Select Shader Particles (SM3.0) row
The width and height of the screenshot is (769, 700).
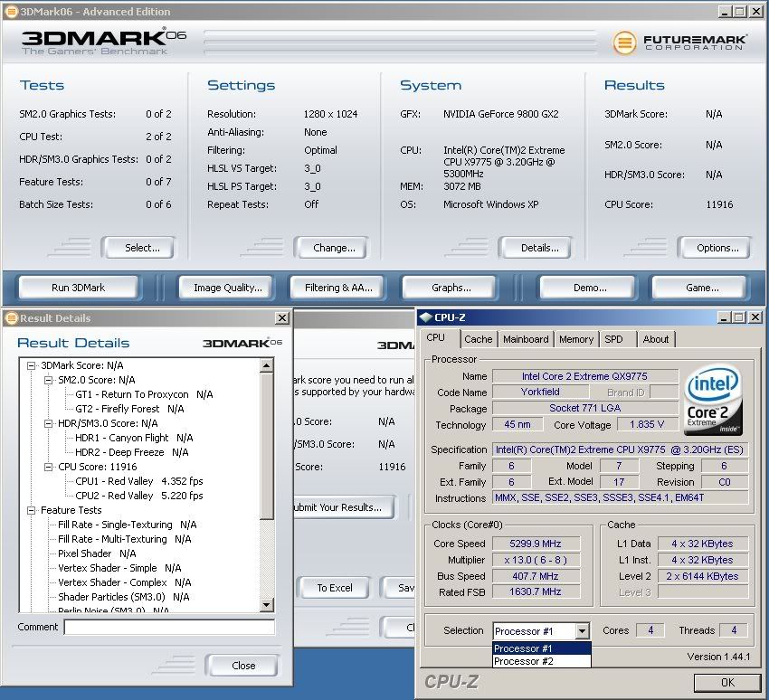click(124, 597)
